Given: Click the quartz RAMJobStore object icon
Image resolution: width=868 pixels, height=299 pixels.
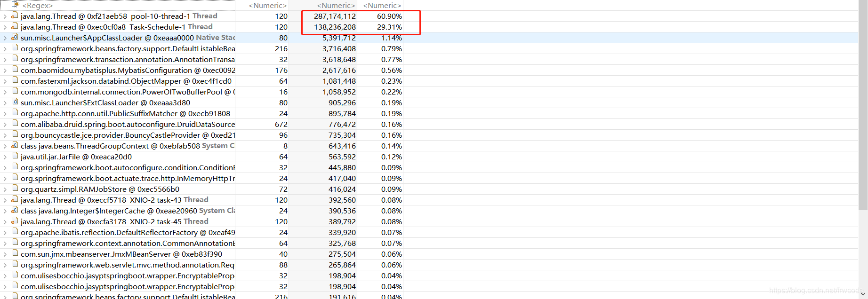Looking at the screenshot, I should click(15, 189).
